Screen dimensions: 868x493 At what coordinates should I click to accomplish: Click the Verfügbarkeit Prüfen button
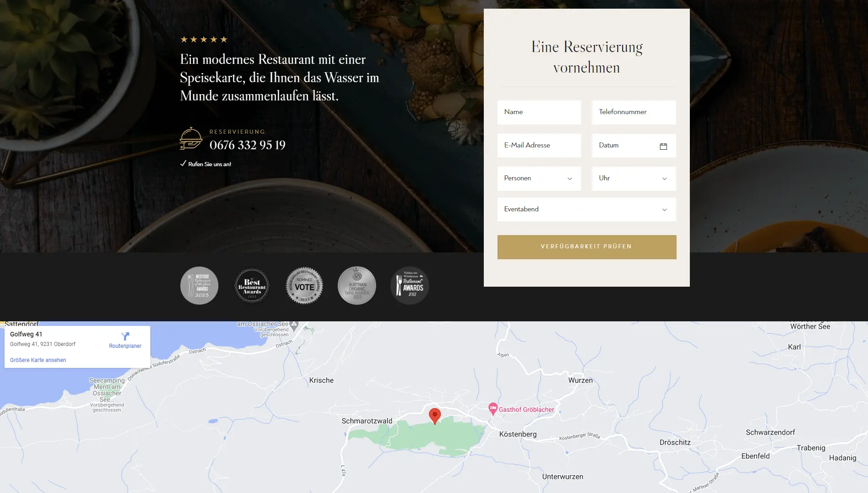click(x=587, y=247)
